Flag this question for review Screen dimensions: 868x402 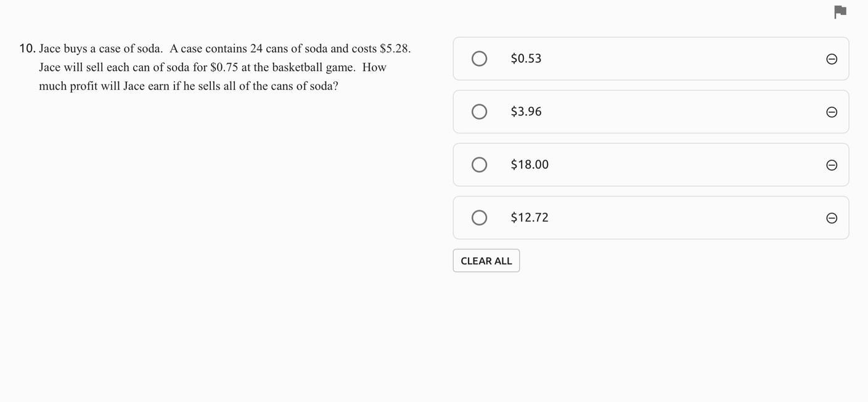coord(840,12)
